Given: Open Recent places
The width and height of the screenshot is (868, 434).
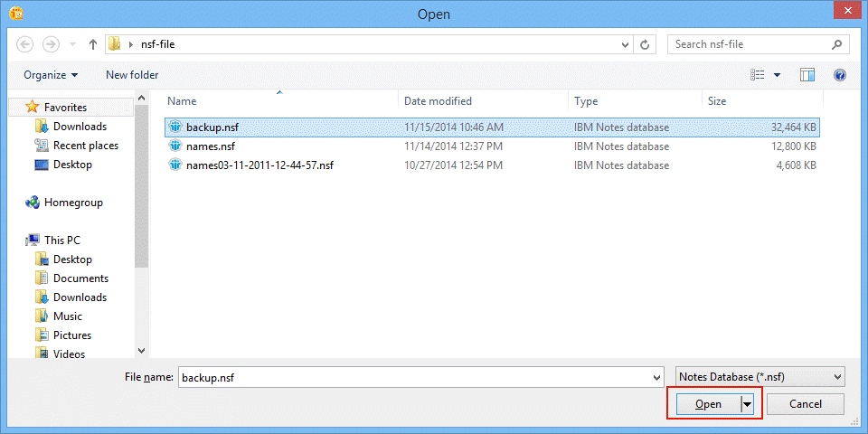Looking at the screenshot, I should tap(86, 146).
